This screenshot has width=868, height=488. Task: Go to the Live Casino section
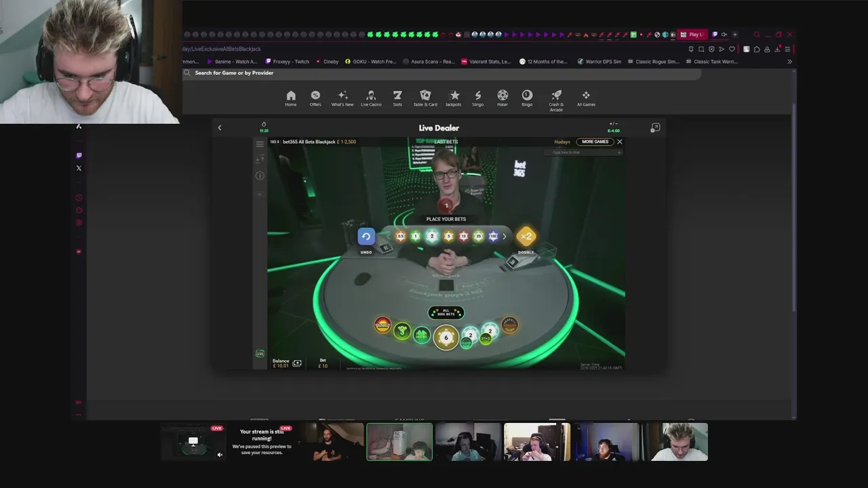371,98
